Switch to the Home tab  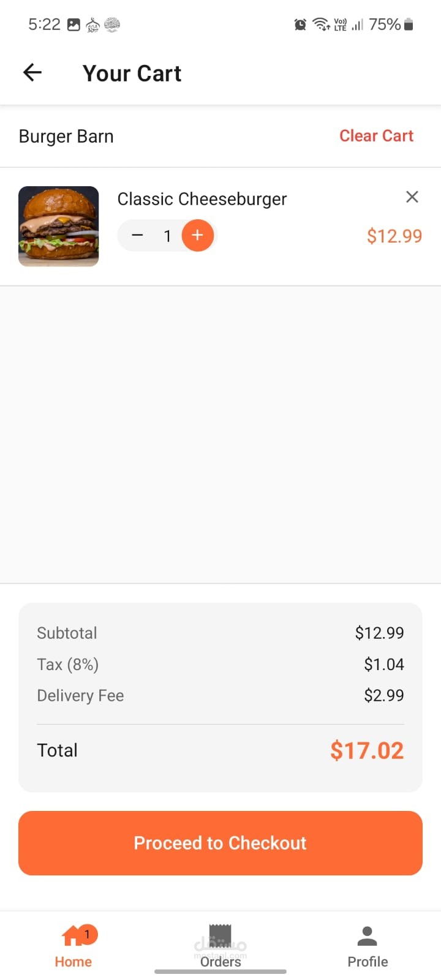pos(73,946)
